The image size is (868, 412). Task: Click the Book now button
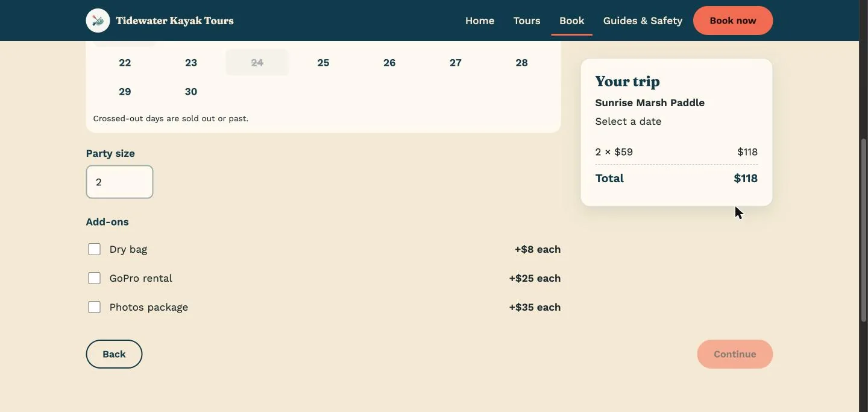pyautogui.click(x=733, y=21)
